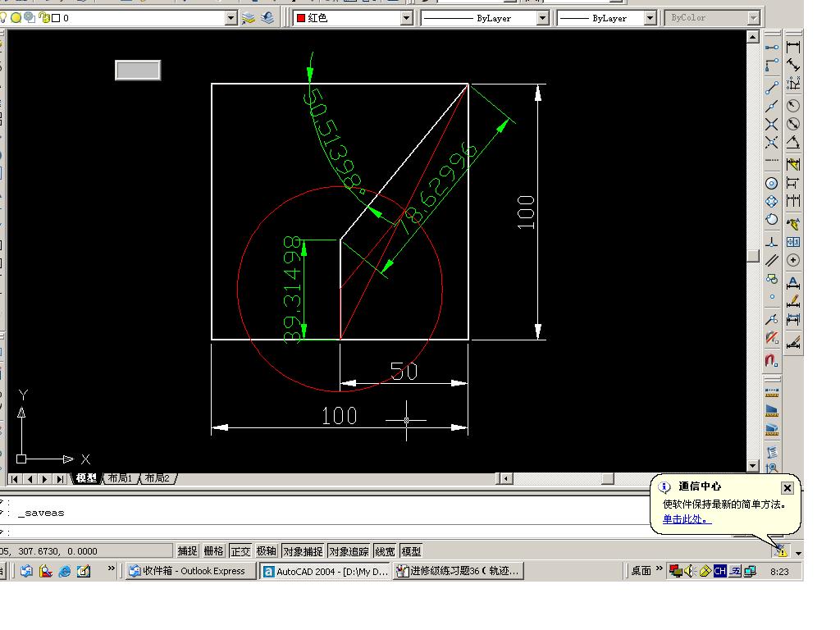Expand 桌面 toolbar chevron on taskbar
This screenshot has height=630, width=840.
[660, 568]
